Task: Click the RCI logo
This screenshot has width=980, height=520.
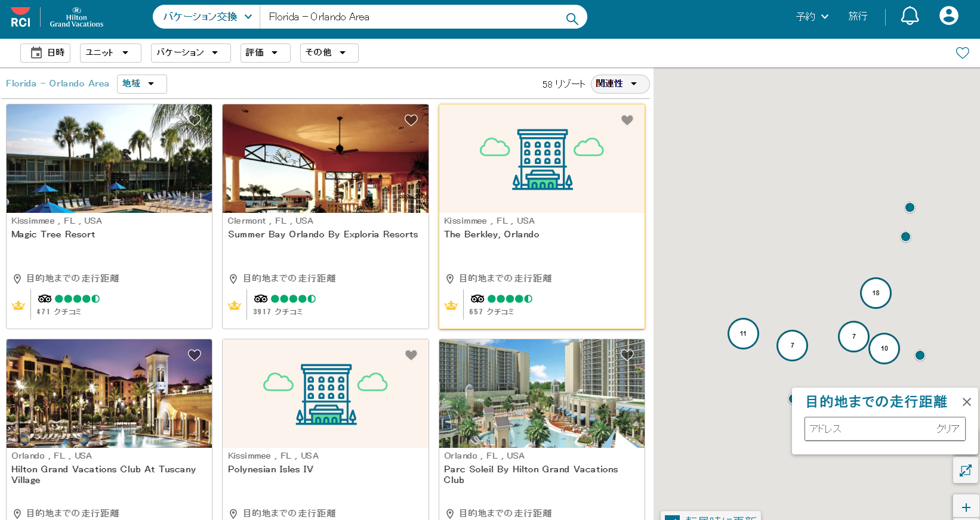Action: [x=20, y=17]
